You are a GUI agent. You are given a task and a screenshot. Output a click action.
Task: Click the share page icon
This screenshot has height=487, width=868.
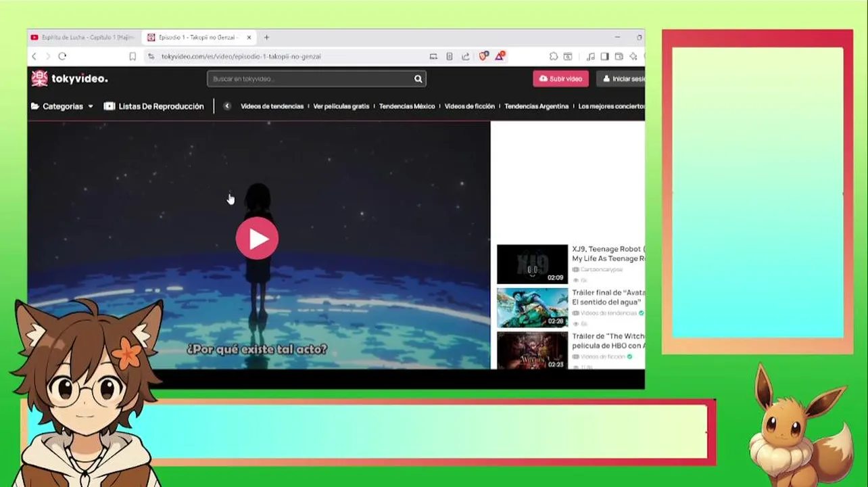tap(466, 56)
